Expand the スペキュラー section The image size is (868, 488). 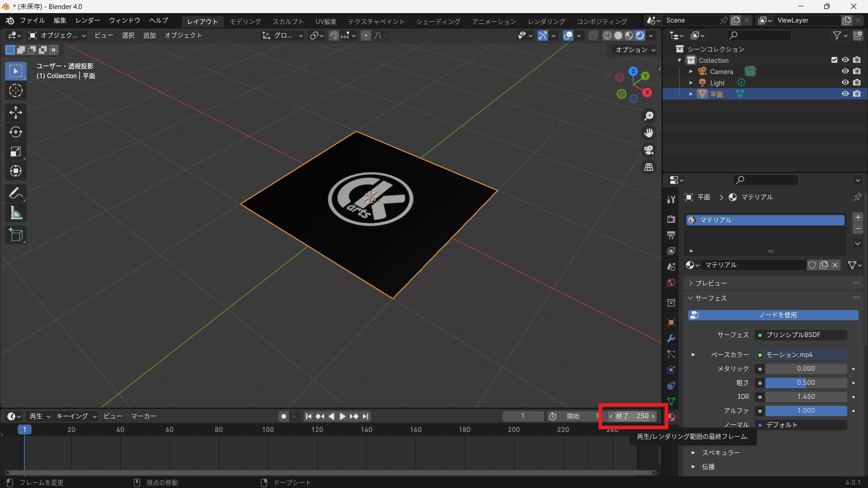[x=721, y=453]
